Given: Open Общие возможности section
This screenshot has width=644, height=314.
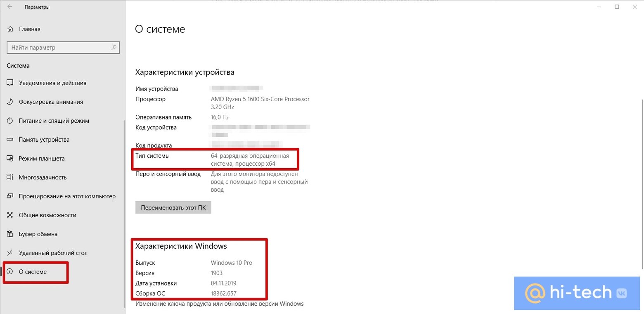Looking at the screenshot, I should tap(47, 215).
